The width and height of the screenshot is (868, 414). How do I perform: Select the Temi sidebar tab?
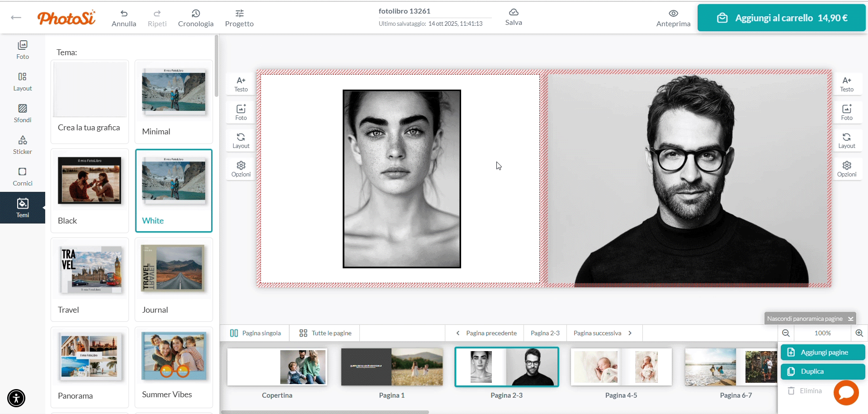[x=23, y=208]
